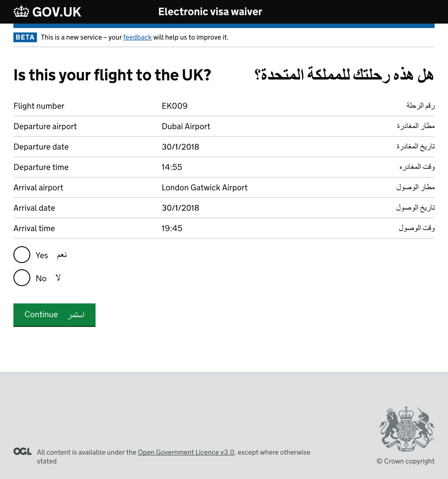
Task: Click the Crown copyright text
Action: click(405, 461)
